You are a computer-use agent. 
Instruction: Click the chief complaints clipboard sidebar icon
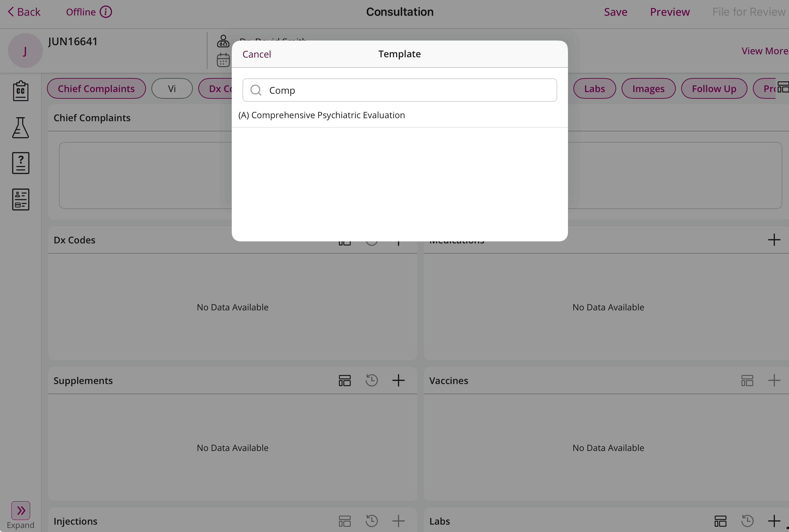point(21,91)
